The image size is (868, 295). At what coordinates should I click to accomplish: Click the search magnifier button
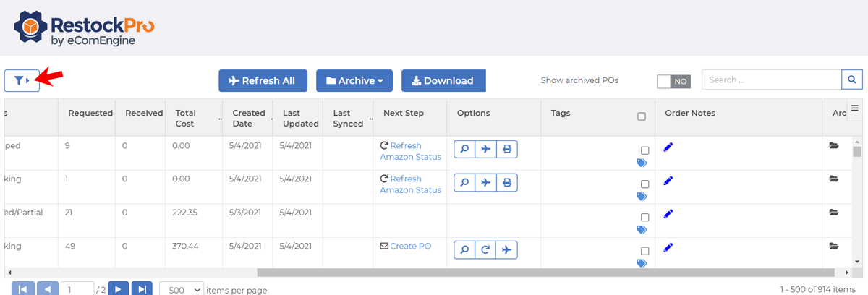(851, 80)
